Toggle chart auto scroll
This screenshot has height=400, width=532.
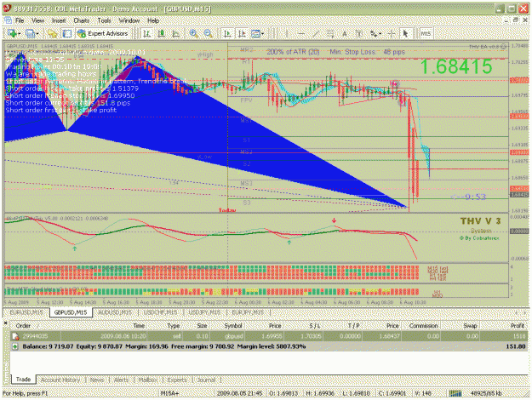pos(227,33)
